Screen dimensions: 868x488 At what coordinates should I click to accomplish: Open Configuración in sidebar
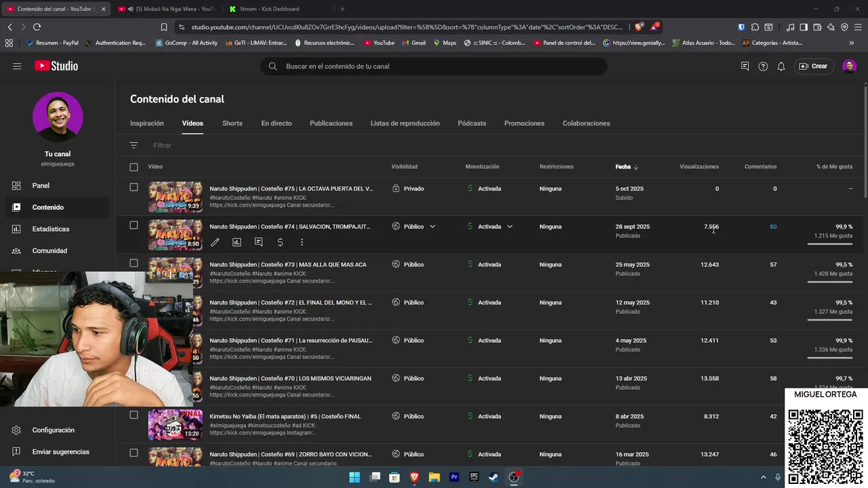pos(58,430)
